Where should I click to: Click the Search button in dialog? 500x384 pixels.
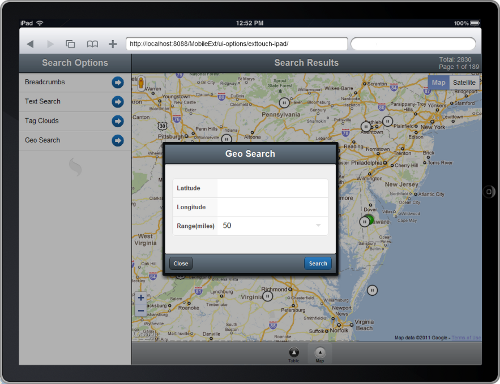click(x=318, y=263)
